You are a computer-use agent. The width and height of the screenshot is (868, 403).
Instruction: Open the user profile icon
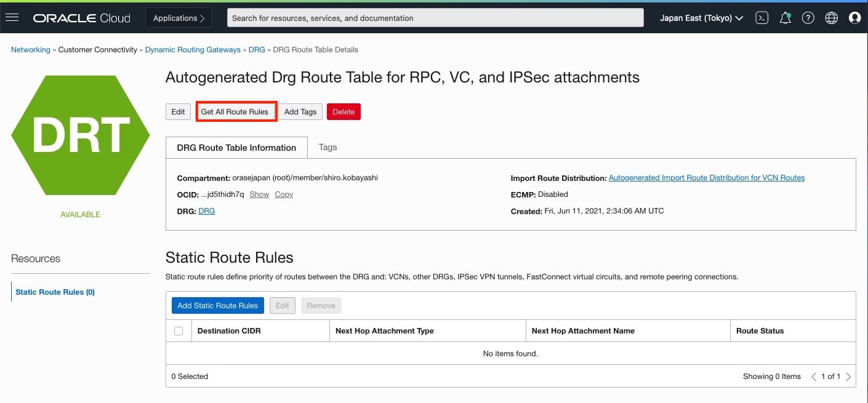854,18
